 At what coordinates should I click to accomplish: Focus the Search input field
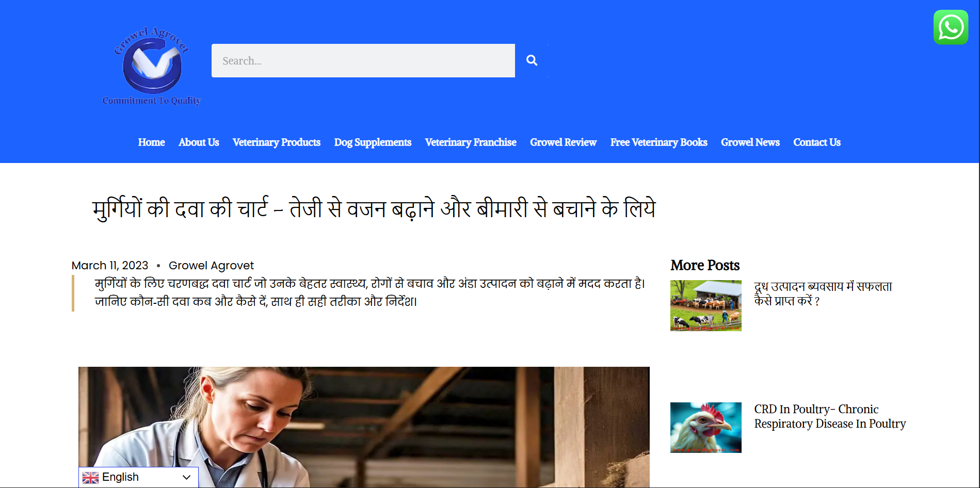coord(363,60)
